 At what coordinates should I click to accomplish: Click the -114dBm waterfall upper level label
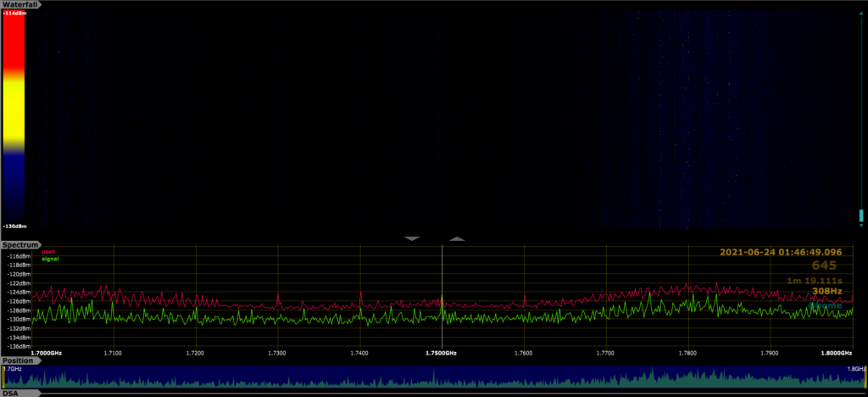14,12
